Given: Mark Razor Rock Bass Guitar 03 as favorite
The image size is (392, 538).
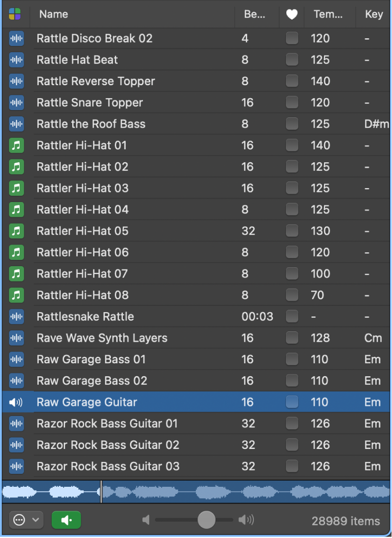Looking at the screenshot, I should pyautogui.click(x=292, y=466).
